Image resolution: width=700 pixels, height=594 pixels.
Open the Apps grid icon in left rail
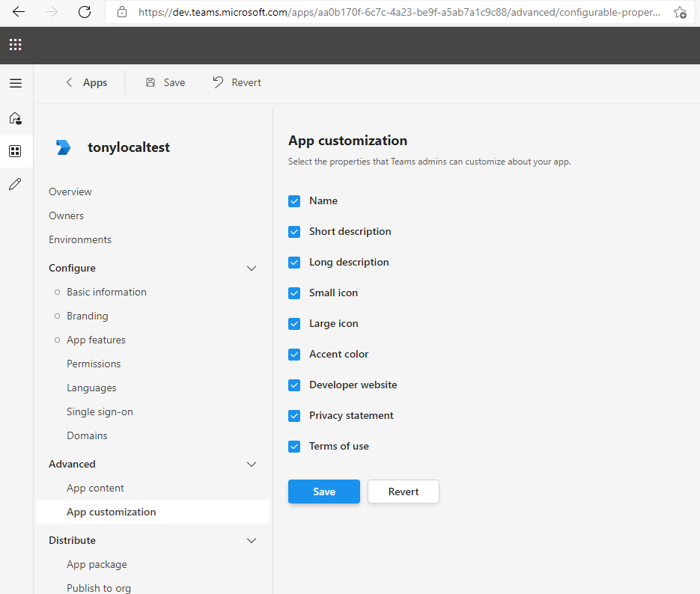15,151
